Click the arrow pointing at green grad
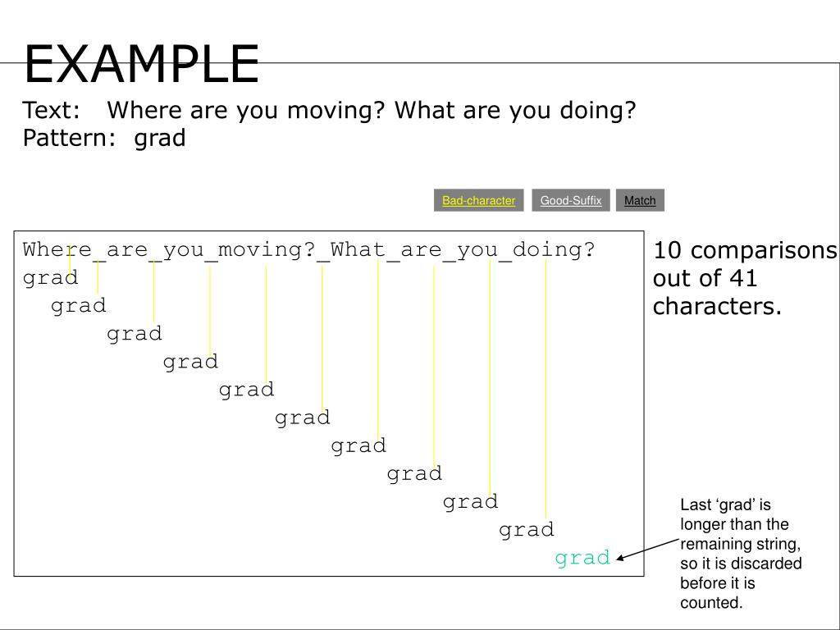The width and height of the screenshot is (840, 630). (x=648, y=550)
